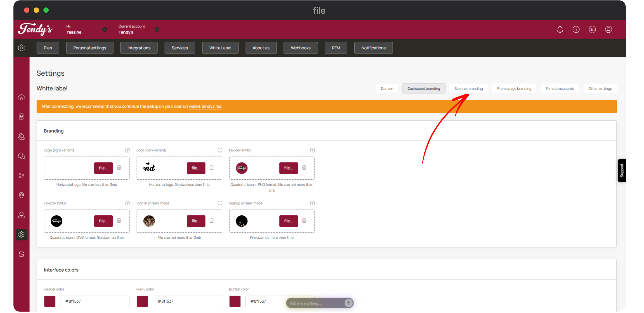Screen dimensions: 644x313
Task: Open the wallet.tendys.ma link
Action: click(205, 106)
